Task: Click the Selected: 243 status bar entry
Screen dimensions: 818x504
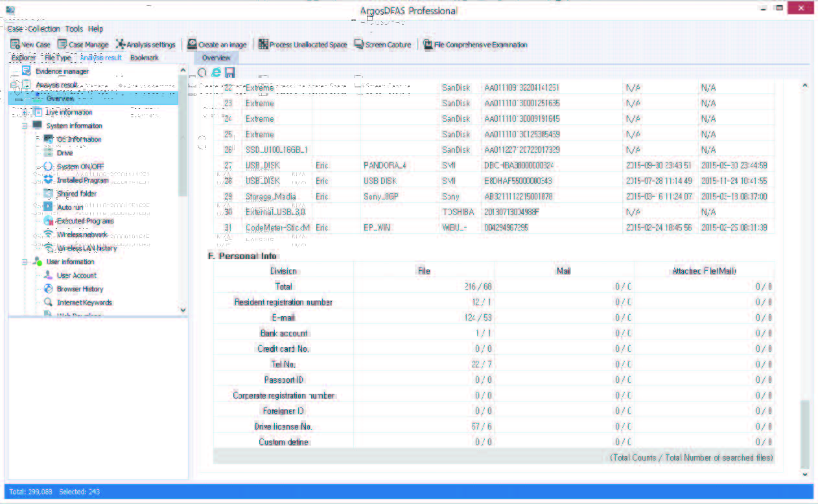Action: click(79, 492)
